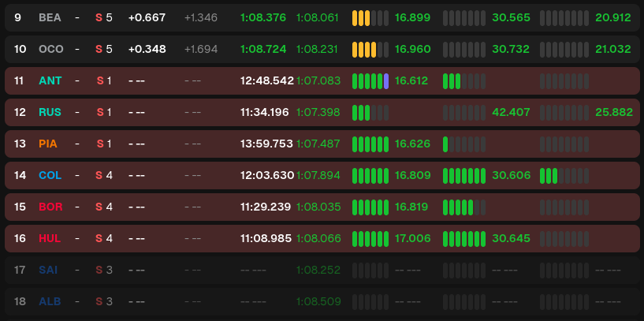Click BEA's leader gap +1.346

coord(201,17)
